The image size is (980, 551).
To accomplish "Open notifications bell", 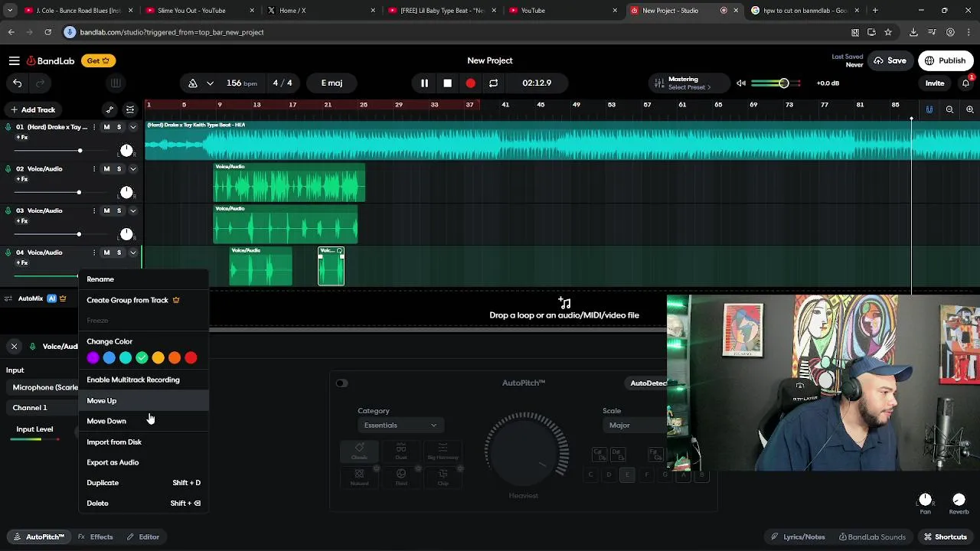I will tap(965, 83).
